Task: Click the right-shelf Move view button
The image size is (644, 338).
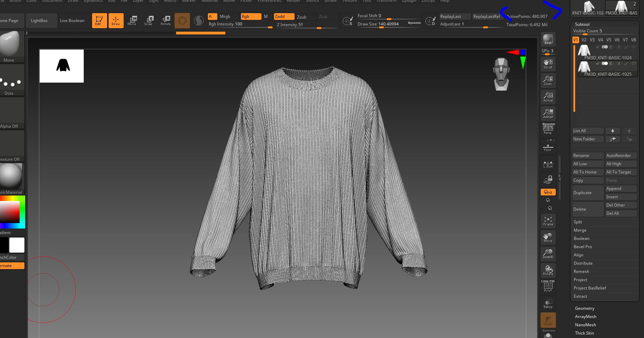Action: coord(548,237)
